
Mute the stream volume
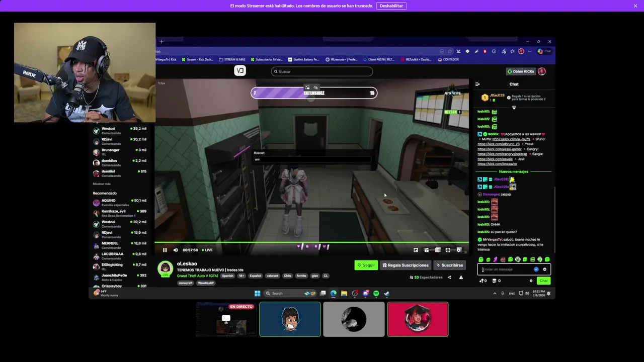(x=176, y=250)
